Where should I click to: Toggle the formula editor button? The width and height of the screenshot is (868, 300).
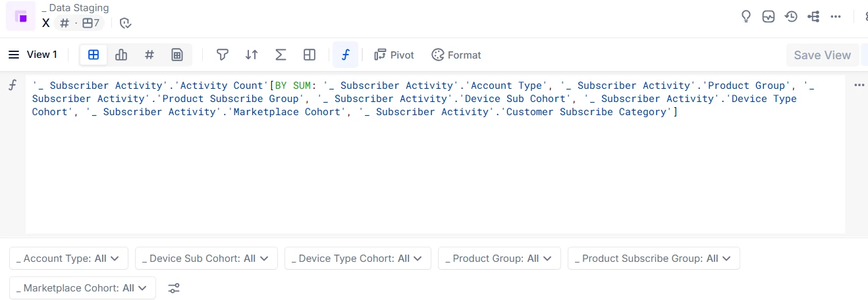tap(346, 55)
